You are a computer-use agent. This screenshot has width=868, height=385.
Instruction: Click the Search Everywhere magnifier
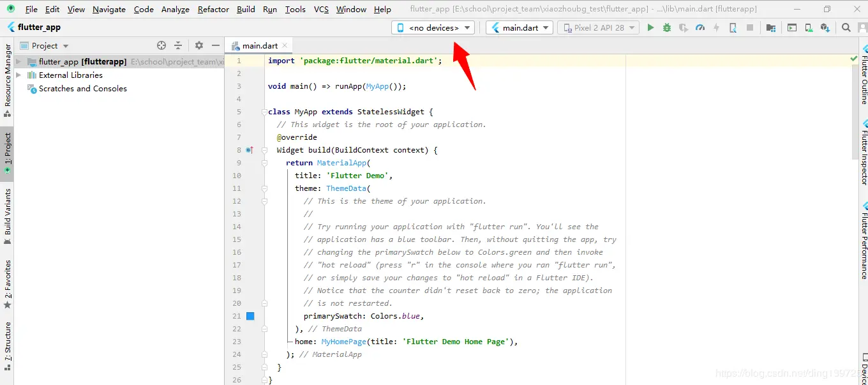(846, 27)
